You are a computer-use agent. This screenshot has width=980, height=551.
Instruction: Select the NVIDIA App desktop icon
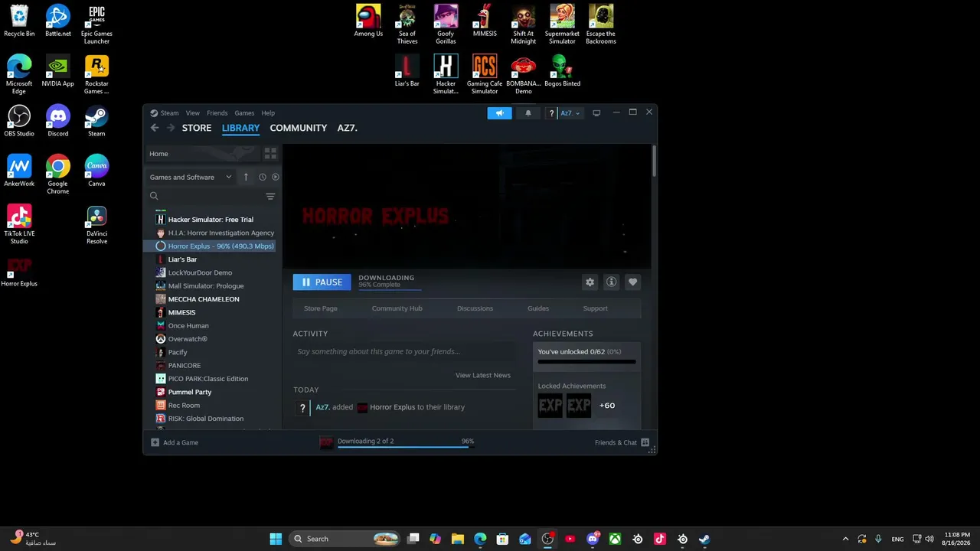[58, 70]
